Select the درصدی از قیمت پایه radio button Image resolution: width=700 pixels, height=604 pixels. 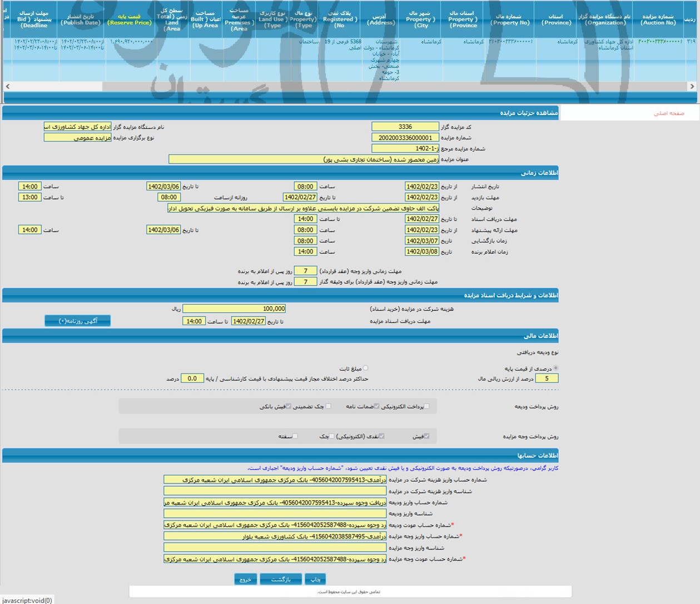coord(555,368)
